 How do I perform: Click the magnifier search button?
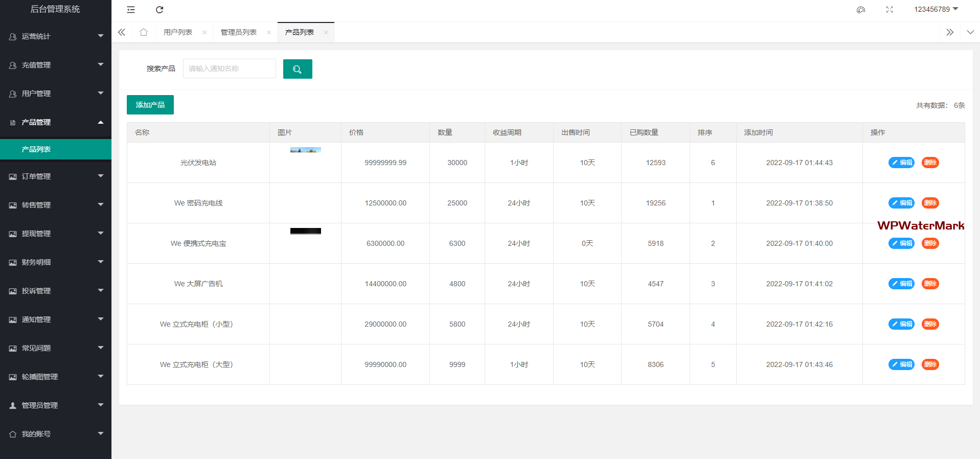click(x=298, y=69)
